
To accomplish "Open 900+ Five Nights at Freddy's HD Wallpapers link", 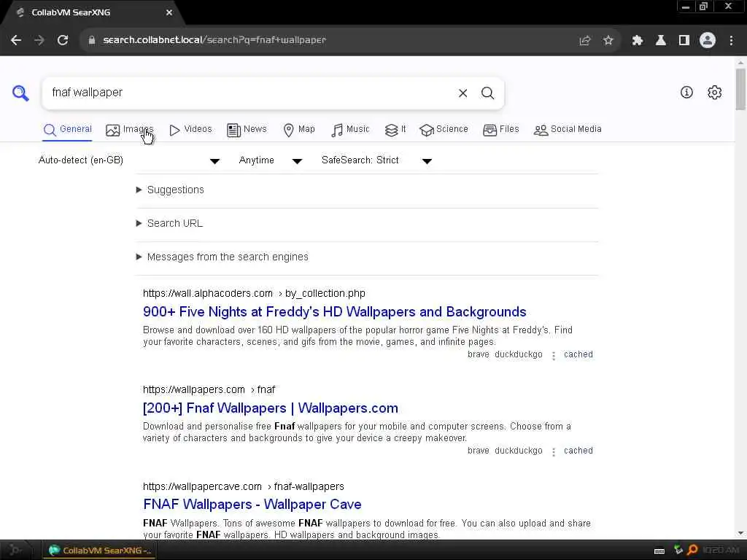I will (334, 312).
